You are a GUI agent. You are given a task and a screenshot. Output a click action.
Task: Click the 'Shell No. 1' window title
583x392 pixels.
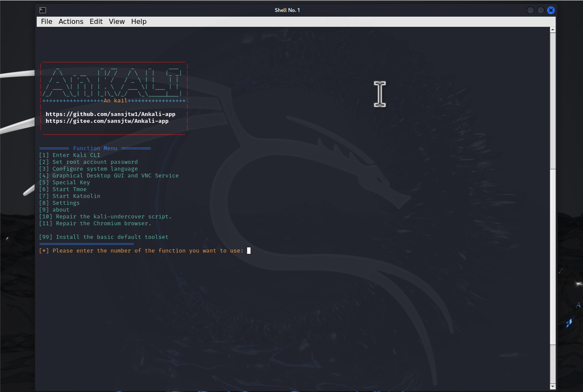coord(287,10)
